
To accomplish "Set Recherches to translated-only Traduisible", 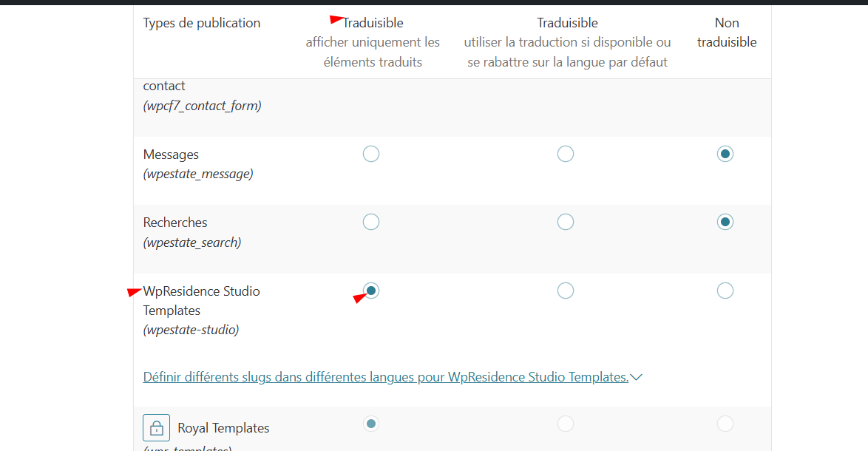I will click(x=371, y=222).
